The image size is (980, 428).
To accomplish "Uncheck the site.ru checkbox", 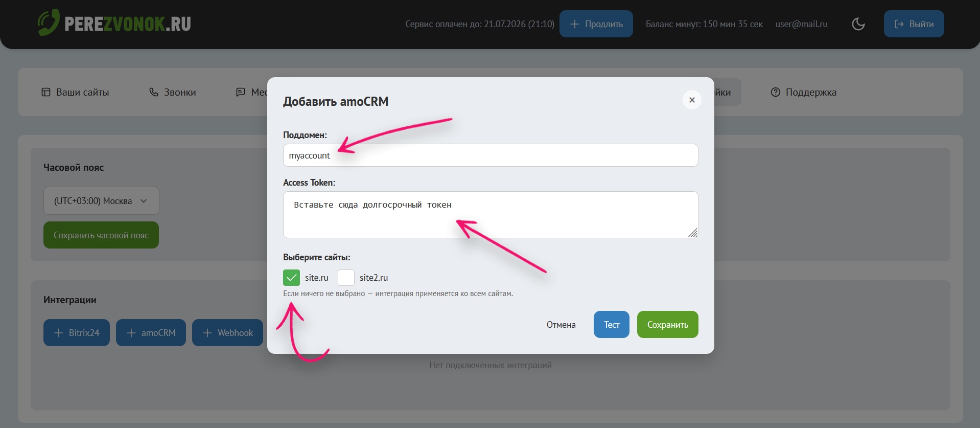I will 291,278.
